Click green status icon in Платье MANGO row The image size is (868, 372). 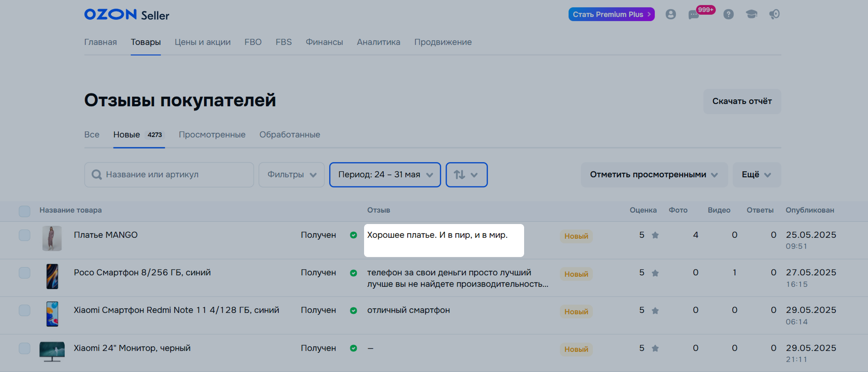[x=354, y=235]
